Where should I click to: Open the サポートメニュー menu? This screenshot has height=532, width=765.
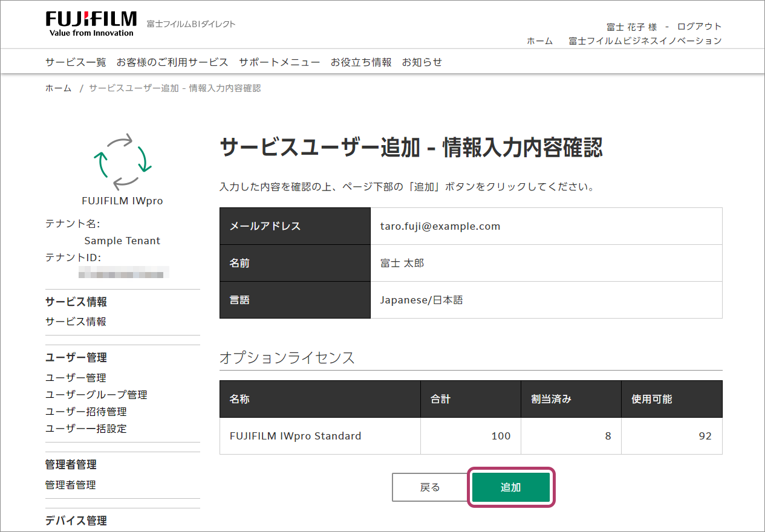[279, 62]
